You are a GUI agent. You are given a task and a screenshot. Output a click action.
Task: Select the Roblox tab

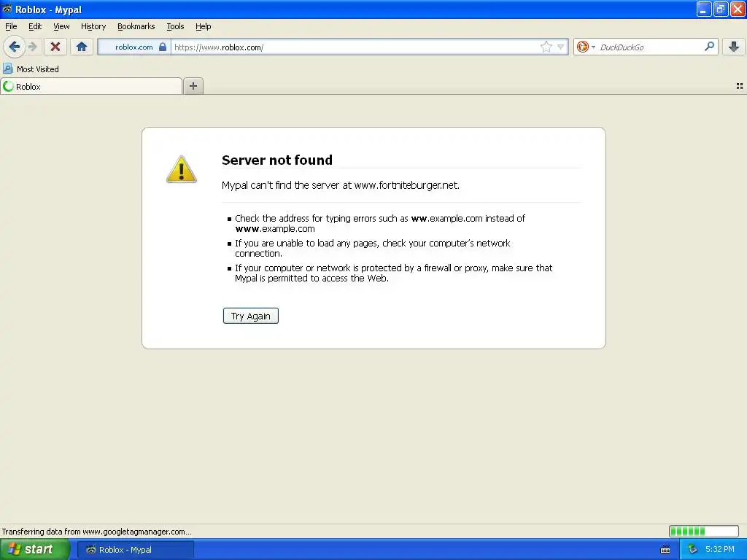[x=91, y=86]
